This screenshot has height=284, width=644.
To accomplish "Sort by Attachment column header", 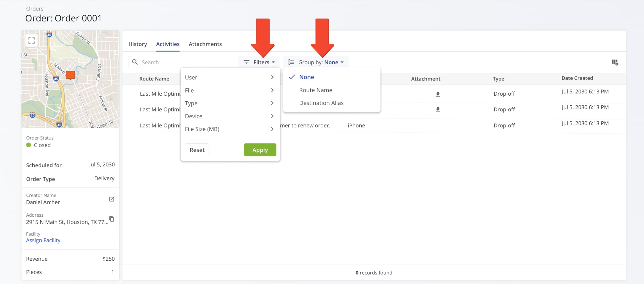I will [x=425, y=79].
